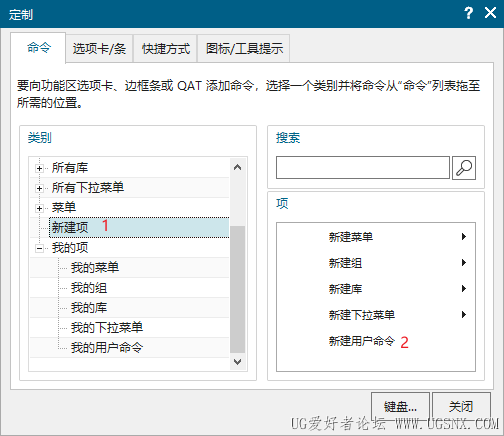The height and width of the screenshot is (436, 504).
Task: Click the category list scroll-down arrow
Action: (x=237, y=362)
